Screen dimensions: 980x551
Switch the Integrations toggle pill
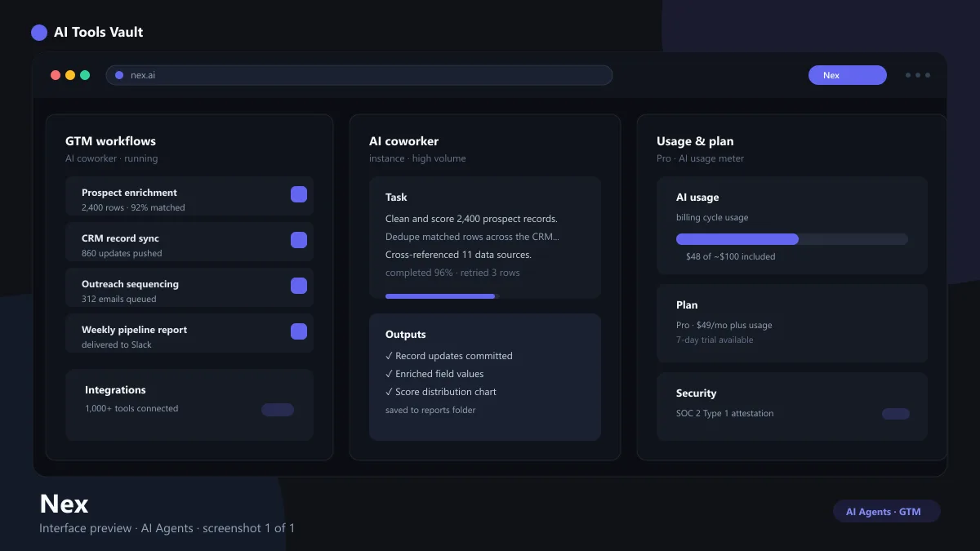[278, 410]
